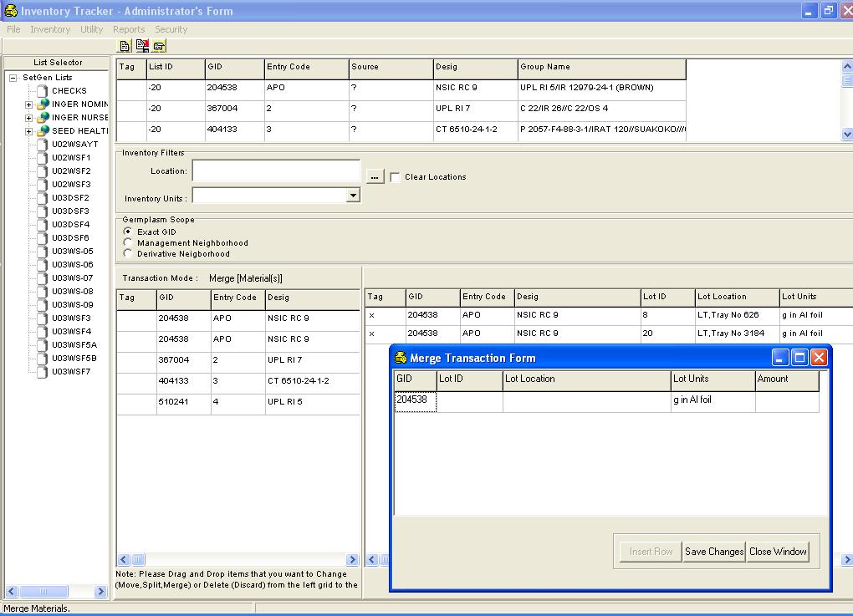The width and height of the screenshot is (853, 616).
Task: Select the Exact GID radio button
Action: pyautogui.click(x=128, y=232)
